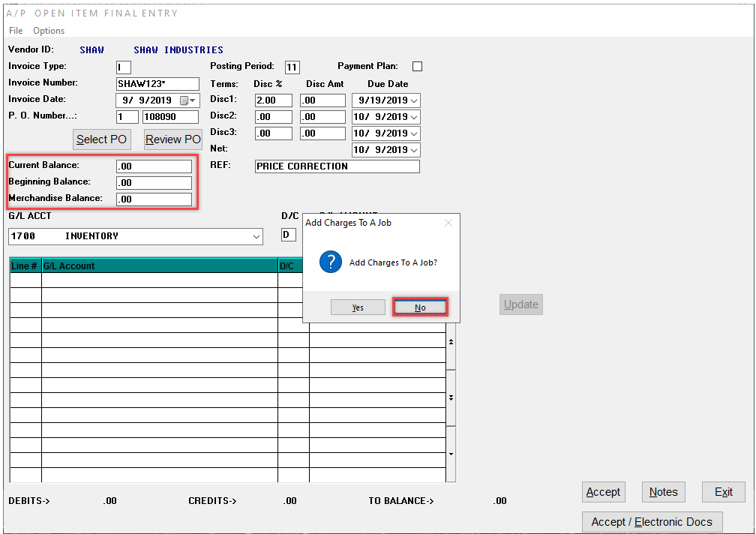Click the Select PO button
Screen dimensions: 756x534
(x=101, y=139)
